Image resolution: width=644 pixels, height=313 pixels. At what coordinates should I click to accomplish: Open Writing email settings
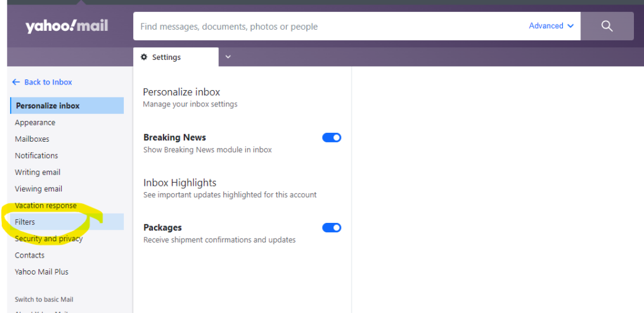37,173
